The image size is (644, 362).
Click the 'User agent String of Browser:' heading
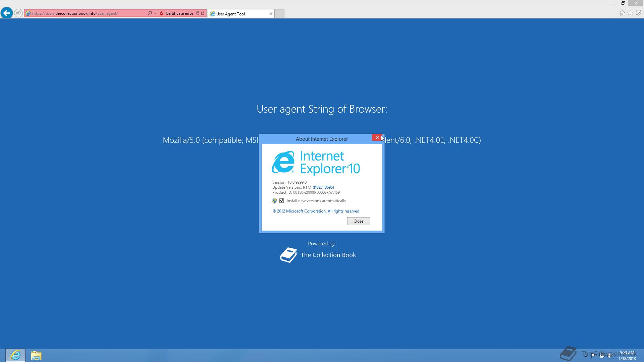click(322, 109)
